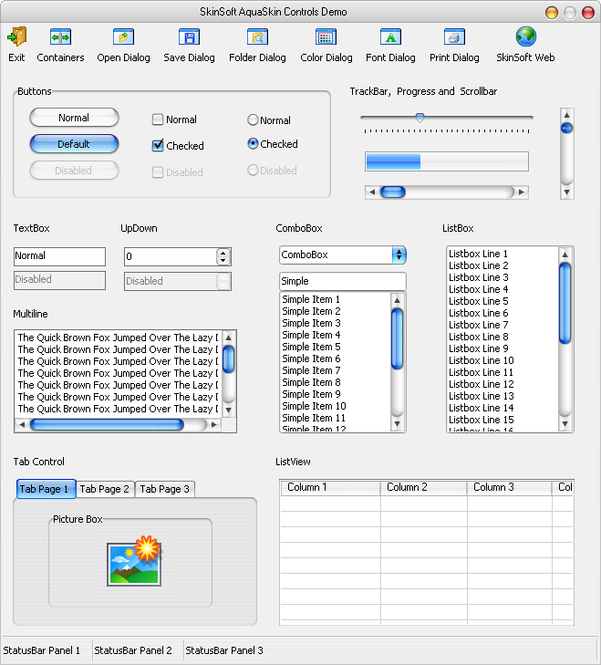Untick the Checked checkbox

(x=157, y=146)
